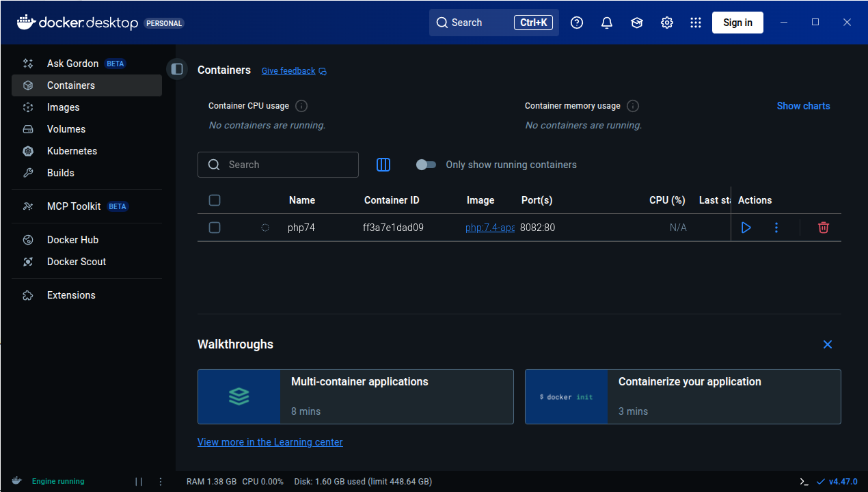
Task: Click the container search field
Action: pos(278,165)
